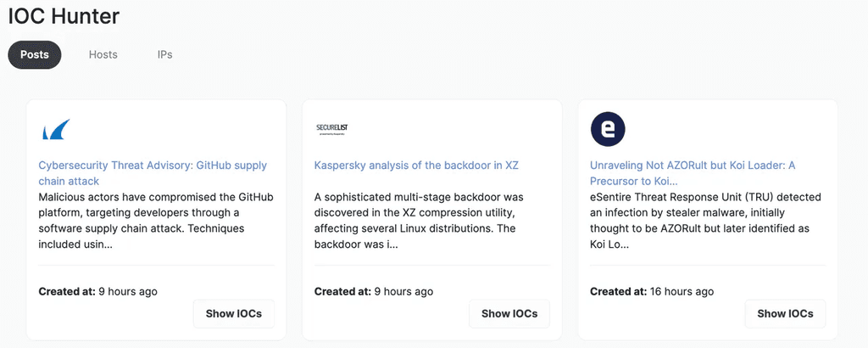This screenshot has width=868, height=348.
Task: Open Kaspersky analysis of XZ backdoor link
Action: tap(416, 166)
